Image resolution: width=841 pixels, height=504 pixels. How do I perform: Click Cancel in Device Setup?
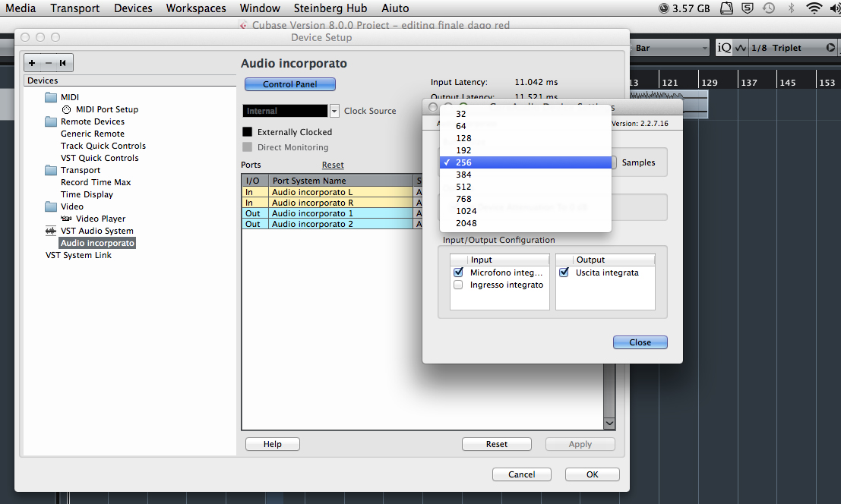(x=522, y=474)
